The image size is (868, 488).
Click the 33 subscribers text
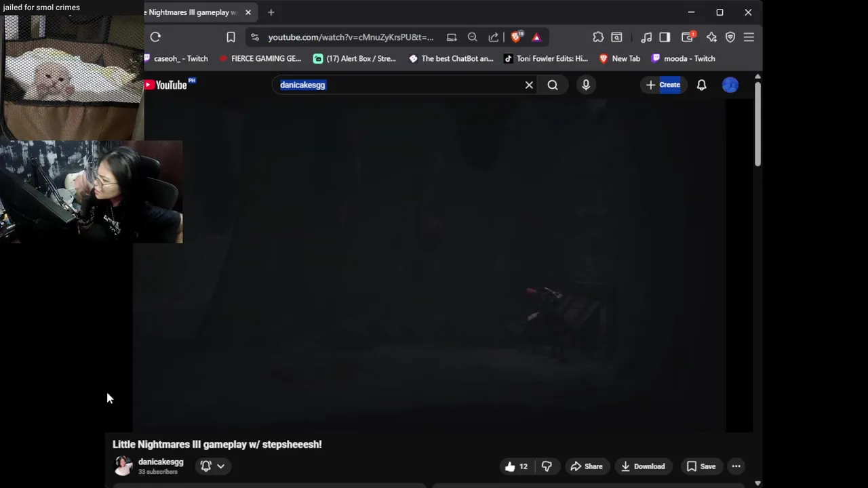[x=158, y=472]
